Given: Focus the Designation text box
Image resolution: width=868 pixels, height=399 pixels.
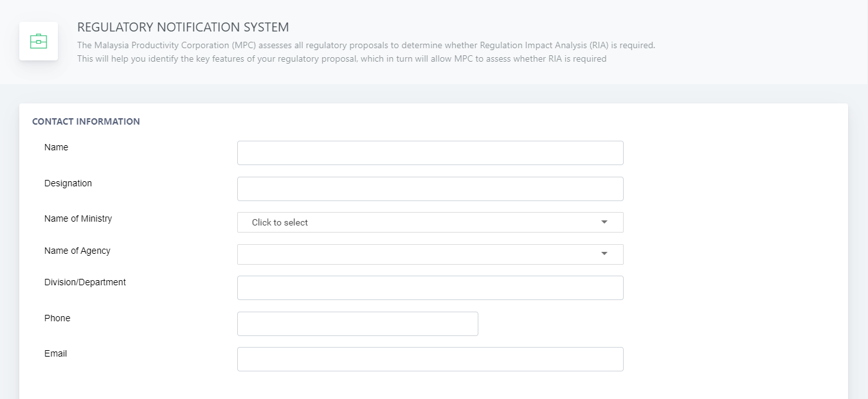Looking at the screenshot, I should [430, 189].
